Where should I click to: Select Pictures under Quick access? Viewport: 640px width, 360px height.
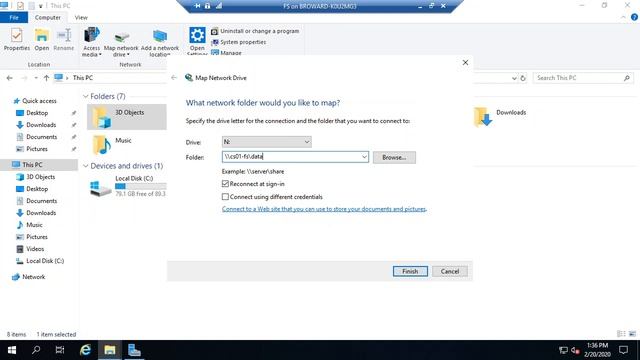pos(37,149)
